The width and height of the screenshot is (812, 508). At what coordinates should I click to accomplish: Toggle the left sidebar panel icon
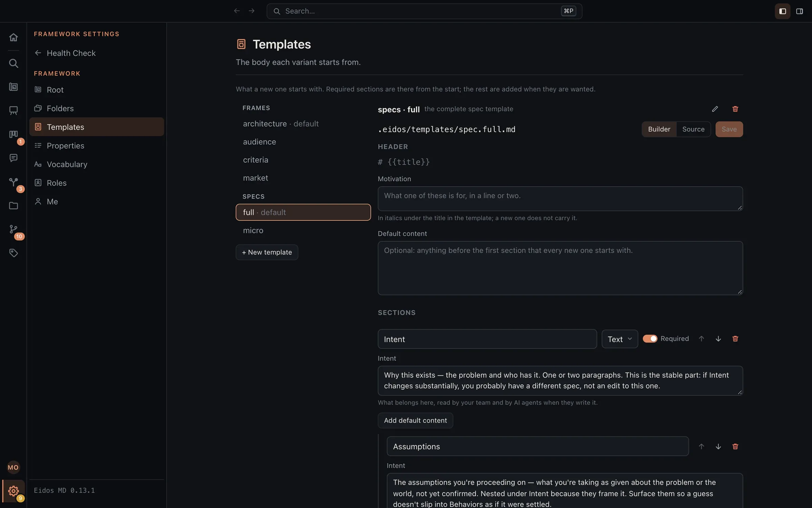coord(783,11)
